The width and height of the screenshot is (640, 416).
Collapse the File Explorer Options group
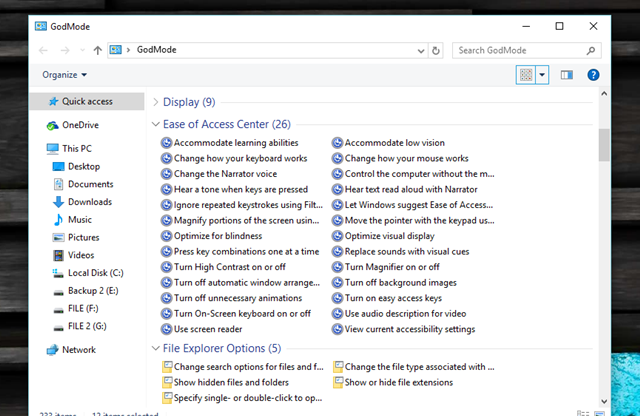155,348
